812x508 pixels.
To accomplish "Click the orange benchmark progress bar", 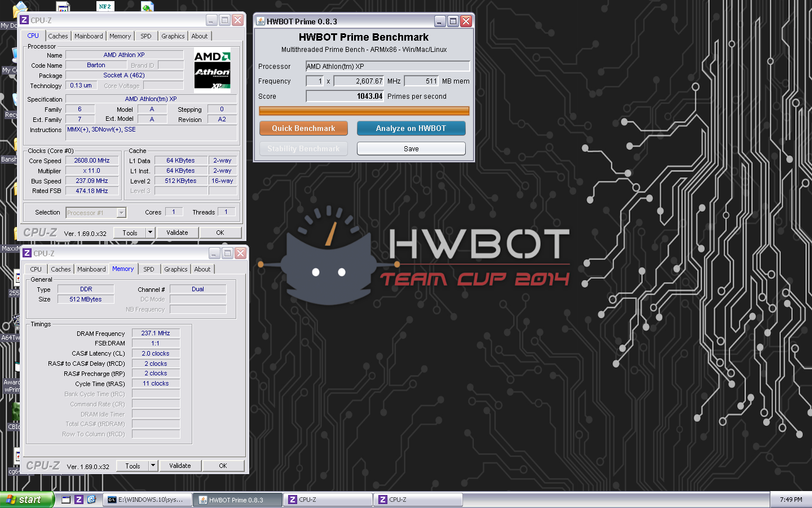I will (x=364, y=111).
